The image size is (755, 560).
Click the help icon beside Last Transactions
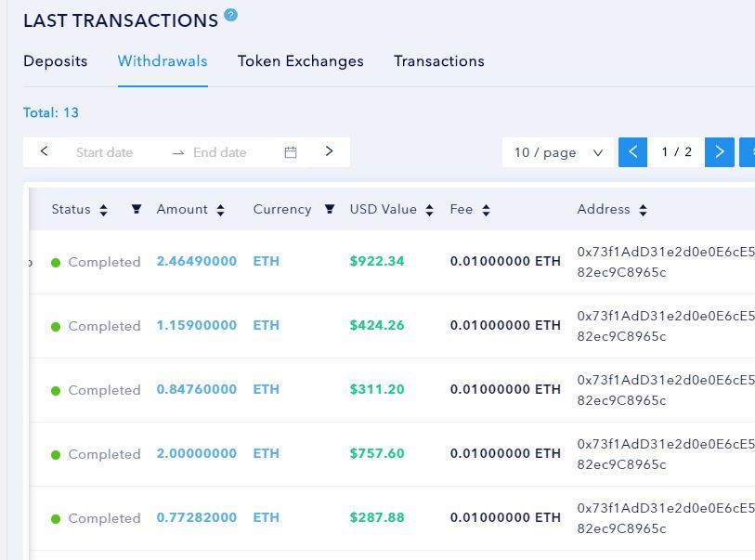click(x=231, y=15)
